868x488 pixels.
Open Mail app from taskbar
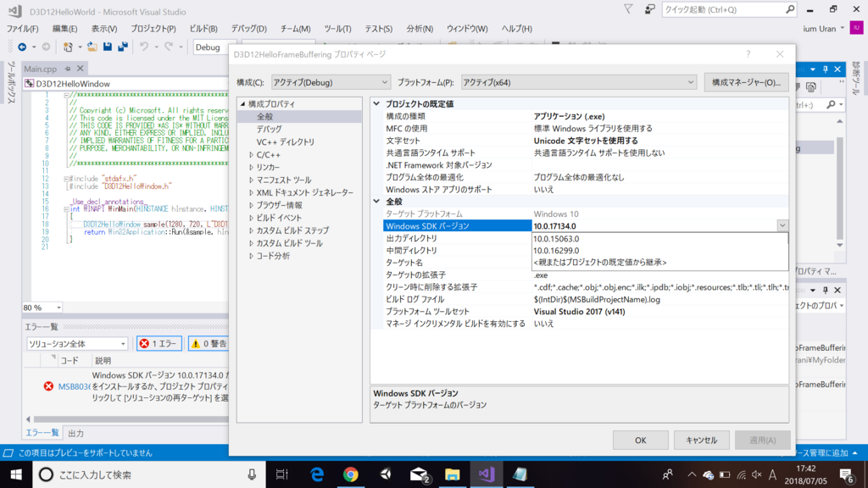(x=419, y=474)
